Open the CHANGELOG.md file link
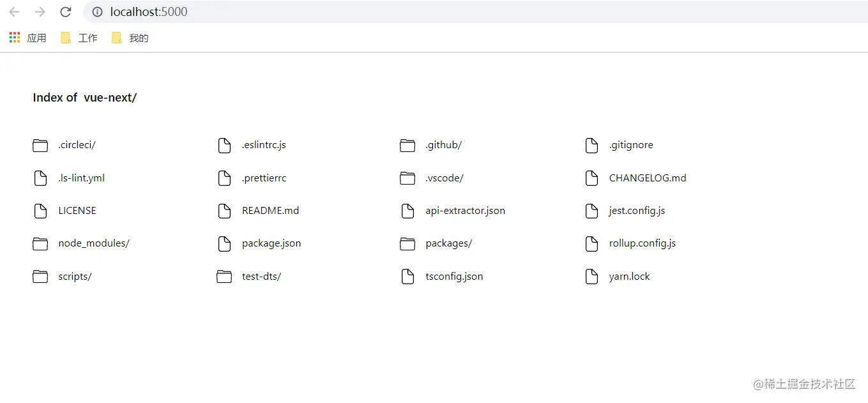This screenshot has width=868, height=403. coord(648,178)
